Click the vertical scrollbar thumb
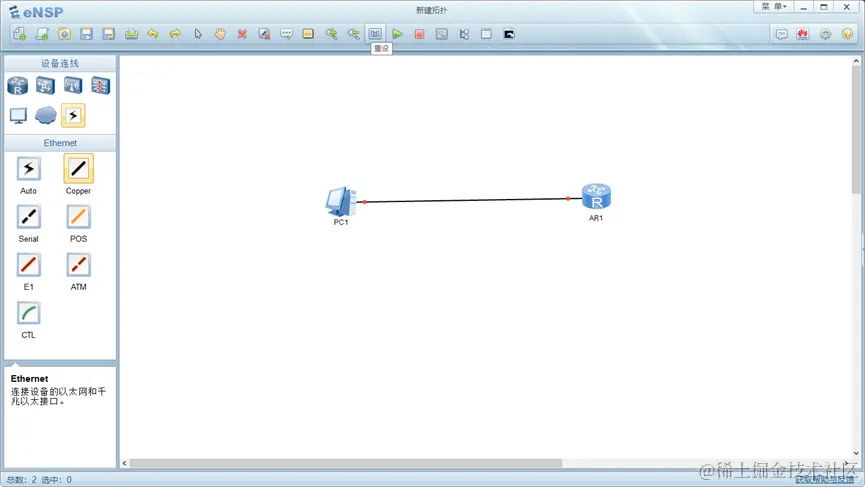Image resolution: width=865 pixels, height=487 pixels. coord(856,130)
